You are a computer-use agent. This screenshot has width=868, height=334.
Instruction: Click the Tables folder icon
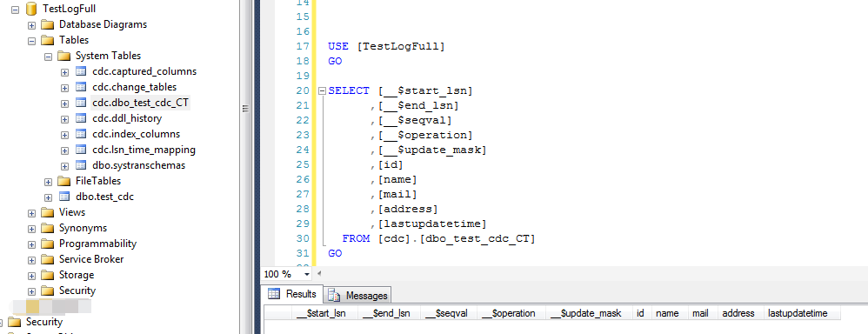[x=48, y=40]
